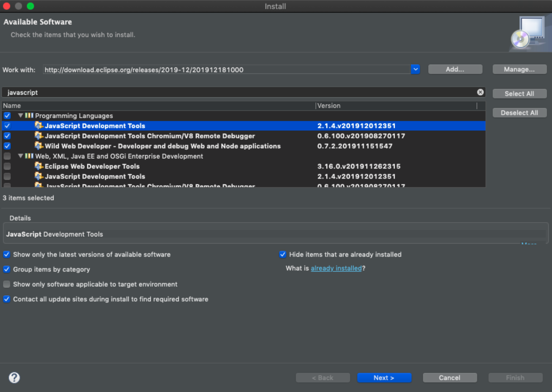Image resolution: width=552 pixels, height=392 pixels.
Task: Enable Show only software applicable to target environment
Action: pos(7,284)
